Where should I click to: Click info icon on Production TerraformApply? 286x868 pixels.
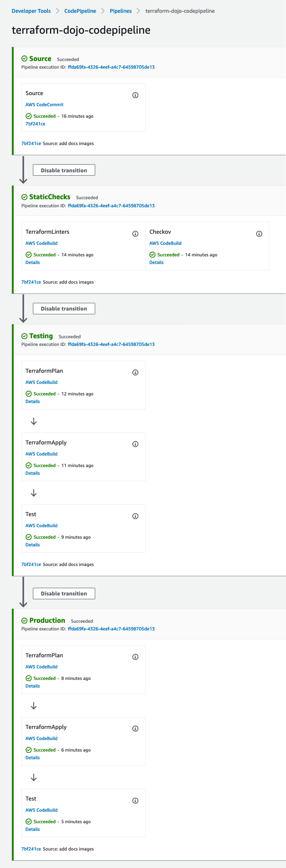[x=135, y=729]
